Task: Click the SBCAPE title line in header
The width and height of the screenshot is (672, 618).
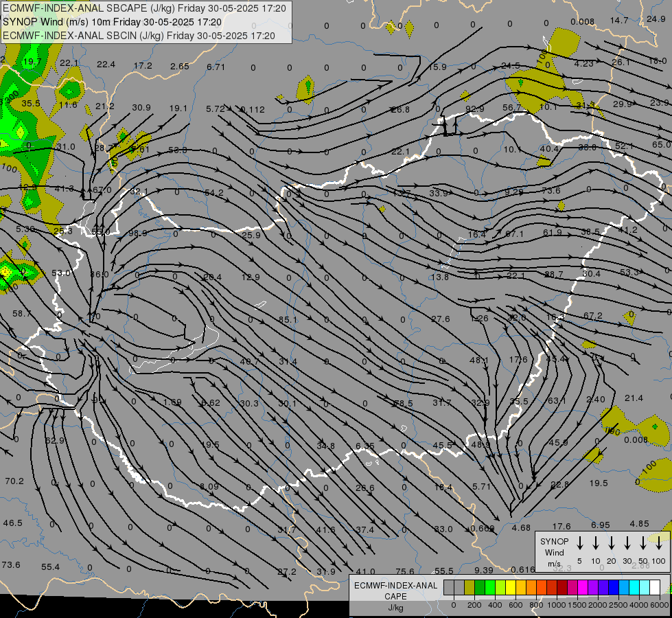Action: (x=144, y=8)
